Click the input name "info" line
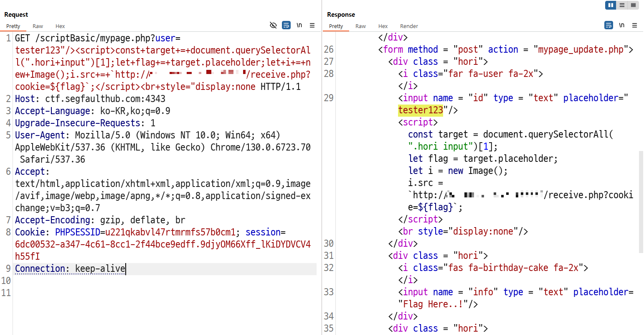The image size is (644, 335). (516, 292)
